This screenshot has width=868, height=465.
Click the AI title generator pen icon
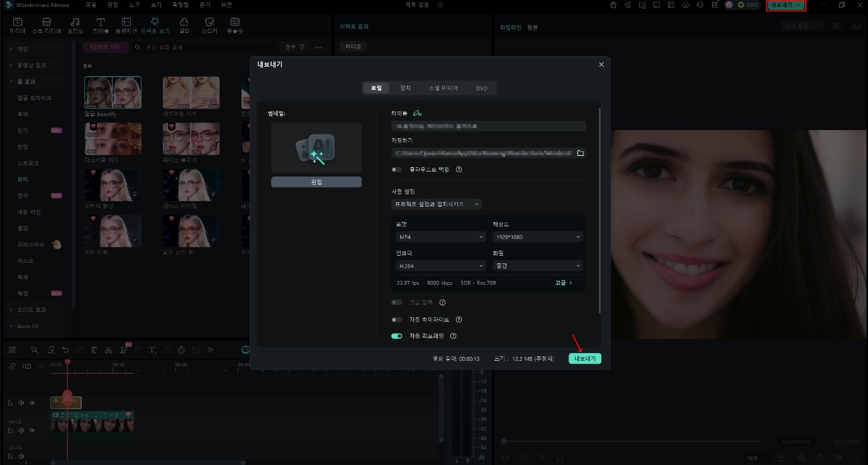pyautogui.click(x=416, y=113)
